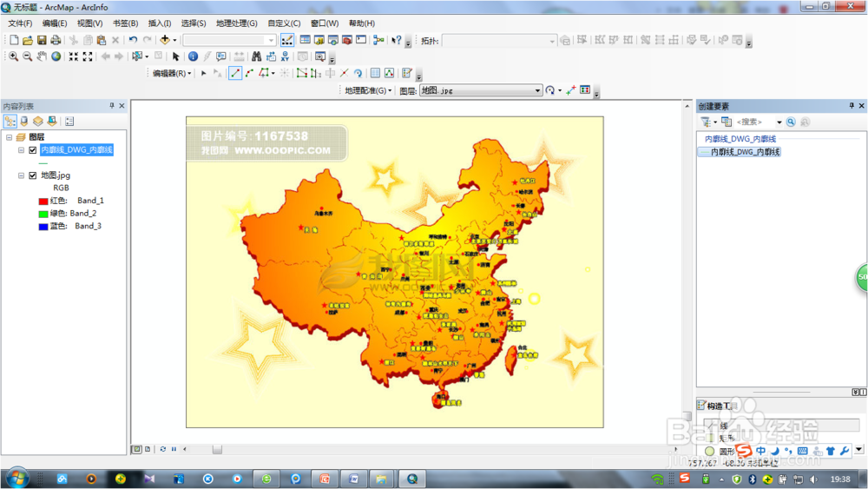Open the 地理处理(G) menu
This screenshot has height=489, width=868.
236,23
